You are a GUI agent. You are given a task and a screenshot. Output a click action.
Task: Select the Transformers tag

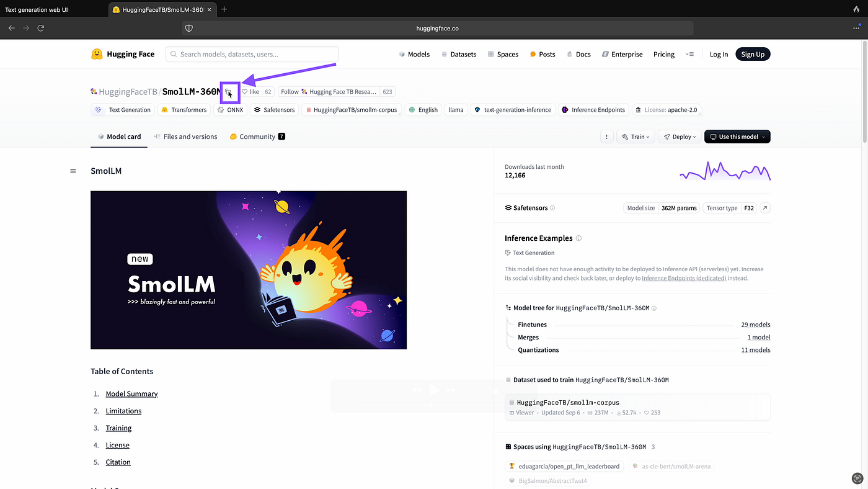click(x=184, y=110)
